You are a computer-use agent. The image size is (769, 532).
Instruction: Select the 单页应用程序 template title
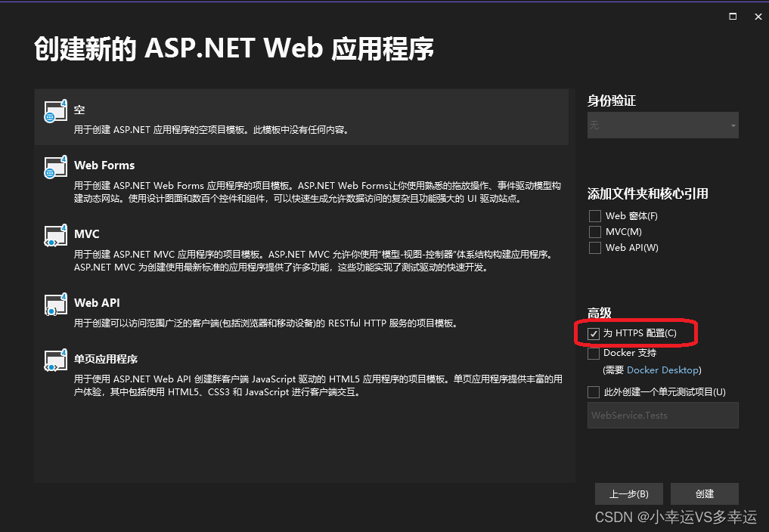(x=106, y=359)
